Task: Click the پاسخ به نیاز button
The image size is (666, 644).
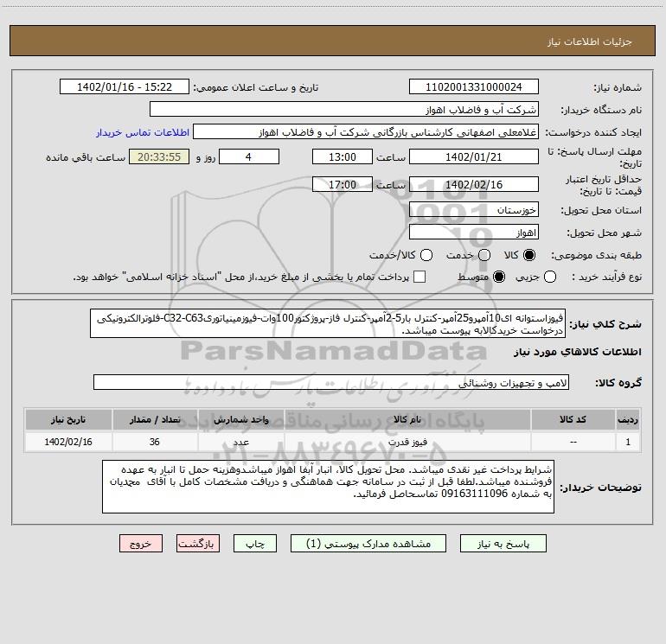Action: click(x=503, y=544)
